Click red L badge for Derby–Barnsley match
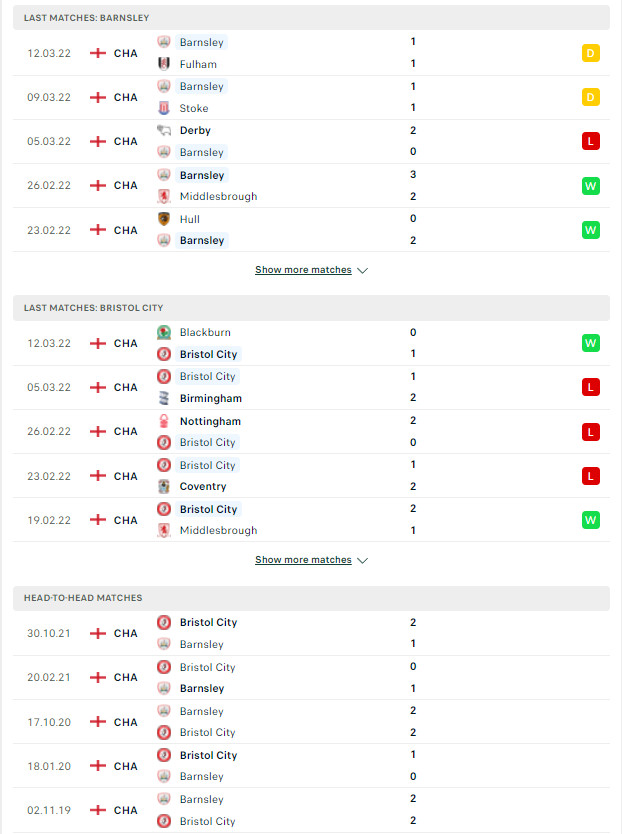 pyautogui.click(x=591, y=141)
